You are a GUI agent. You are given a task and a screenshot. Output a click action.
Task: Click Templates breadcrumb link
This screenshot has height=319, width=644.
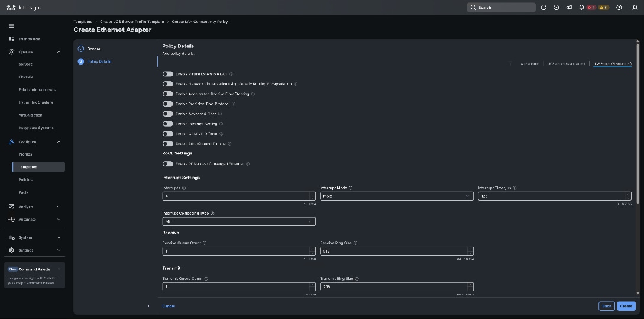coord(83,22)
